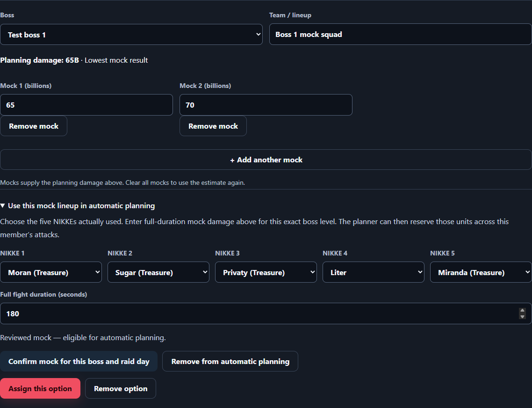Open NIKKE 1 dropdown showing Moran (Treasure)

(51, 272)
